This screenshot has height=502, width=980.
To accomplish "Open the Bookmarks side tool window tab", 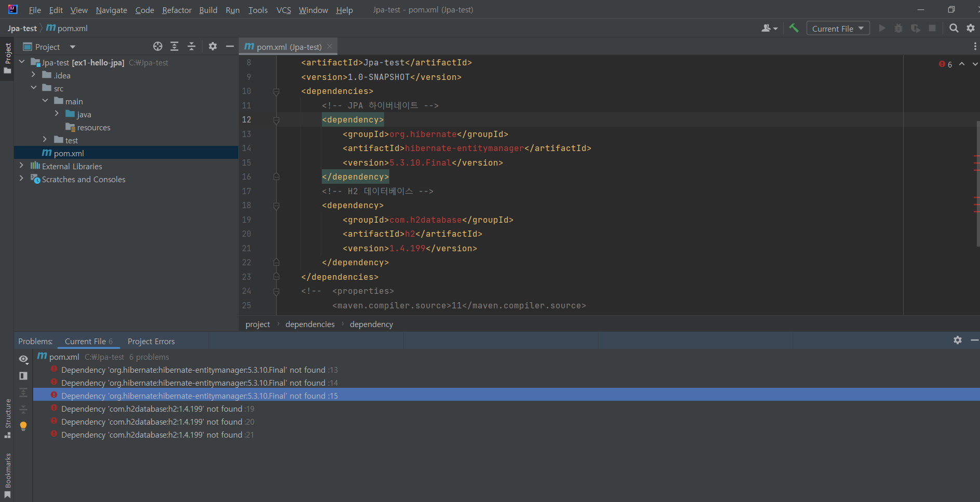I will (x=7, y=476).
